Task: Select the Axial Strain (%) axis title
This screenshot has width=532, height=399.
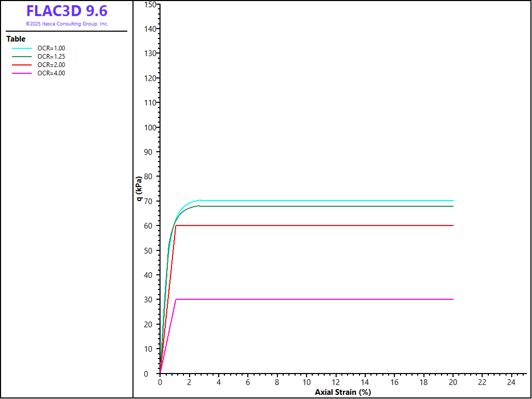Action: tap(343, 392)
